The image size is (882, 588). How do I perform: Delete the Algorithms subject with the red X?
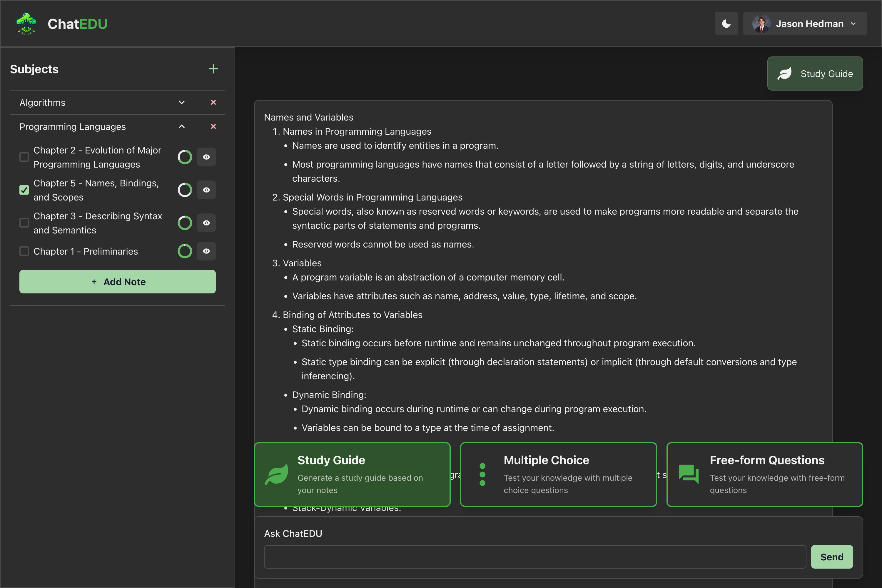coord(213,102)
